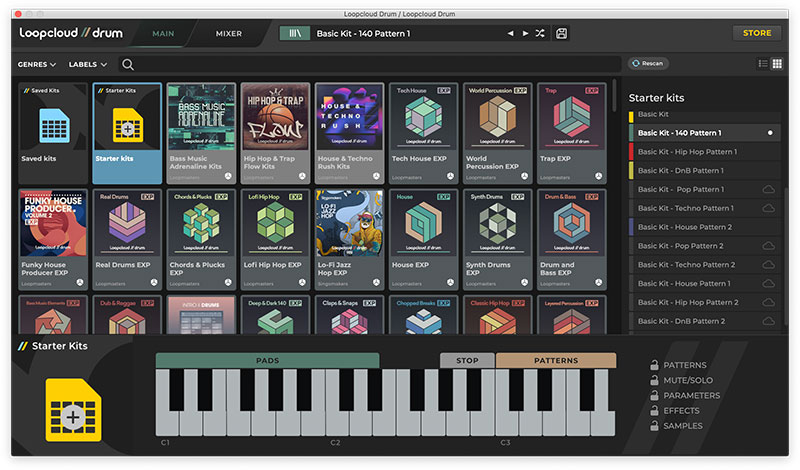Viewport: 800px width, 470px height.
Task: Play the C3 key on keyboard
Action: click(x=506, y=425)
